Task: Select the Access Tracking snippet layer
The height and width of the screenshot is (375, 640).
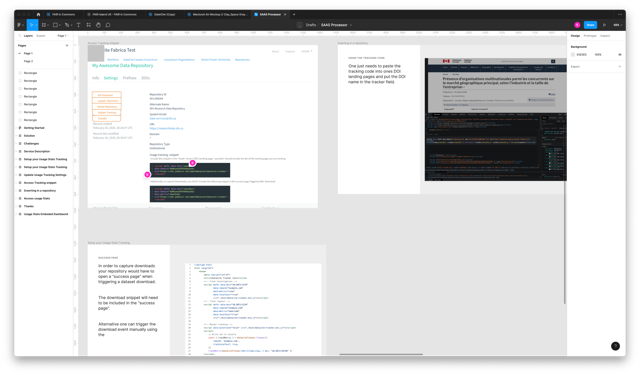Action: coord(40,183)
